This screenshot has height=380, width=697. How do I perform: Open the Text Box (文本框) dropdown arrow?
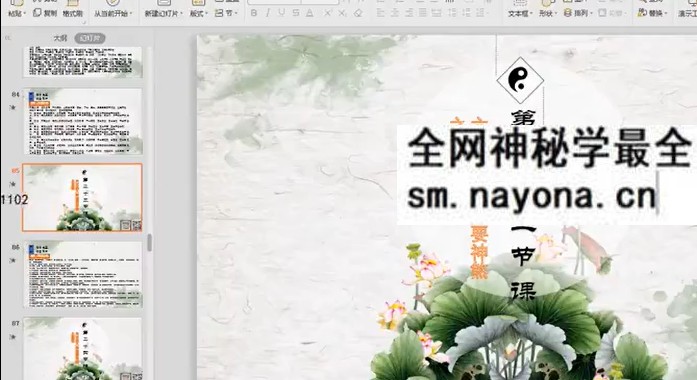coord(531,14)
